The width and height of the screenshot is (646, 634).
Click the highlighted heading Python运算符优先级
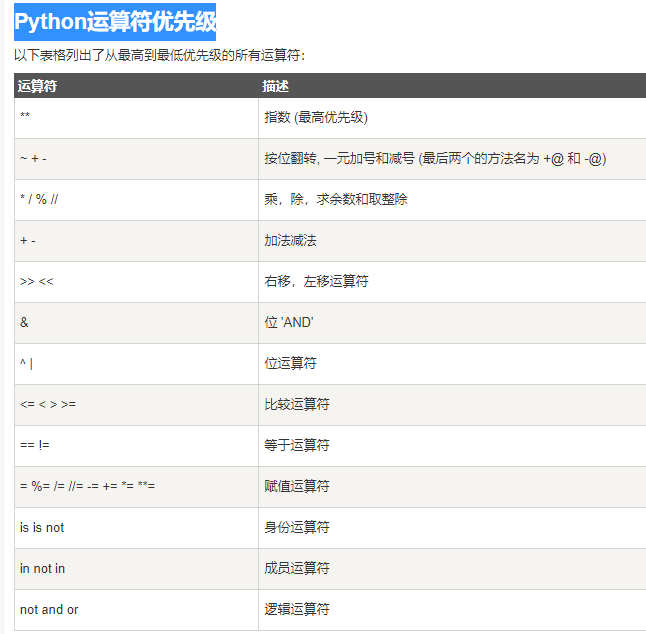pyautogui.click(x=115, y=22)
